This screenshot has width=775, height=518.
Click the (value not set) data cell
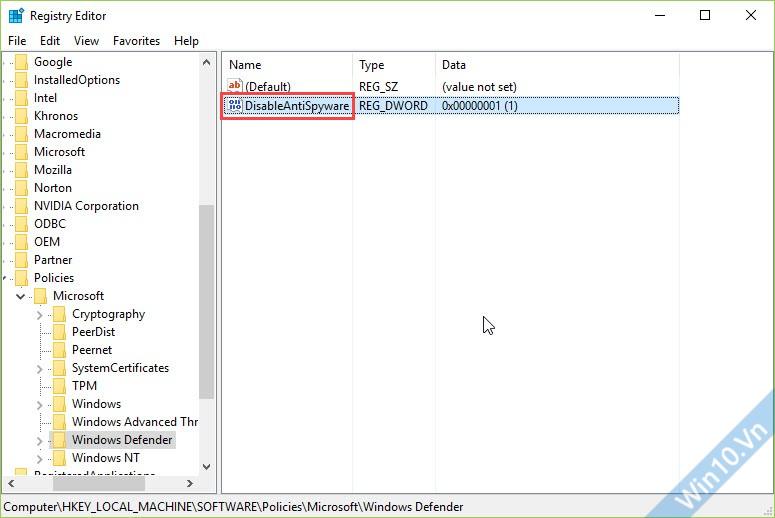pyautogui.click(x=479, y=87)
